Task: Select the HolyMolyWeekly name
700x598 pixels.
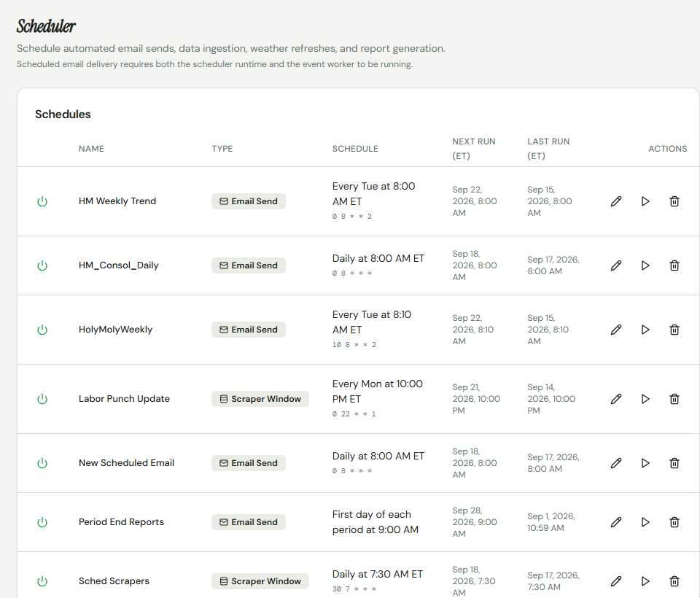Action: pyautogui.click(x=116, y=330)
